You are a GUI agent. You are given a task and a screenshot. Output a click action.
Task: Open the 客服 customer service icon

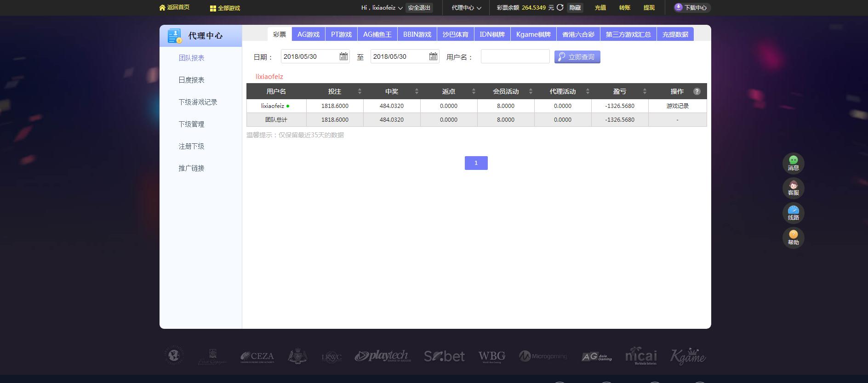click(x=794, y=188)
